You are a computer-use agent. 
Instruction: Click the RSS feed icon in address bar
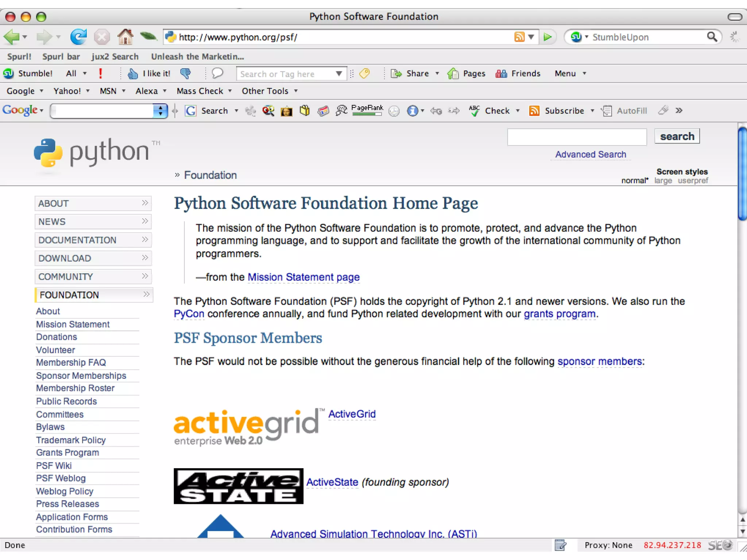click(519, 37)
